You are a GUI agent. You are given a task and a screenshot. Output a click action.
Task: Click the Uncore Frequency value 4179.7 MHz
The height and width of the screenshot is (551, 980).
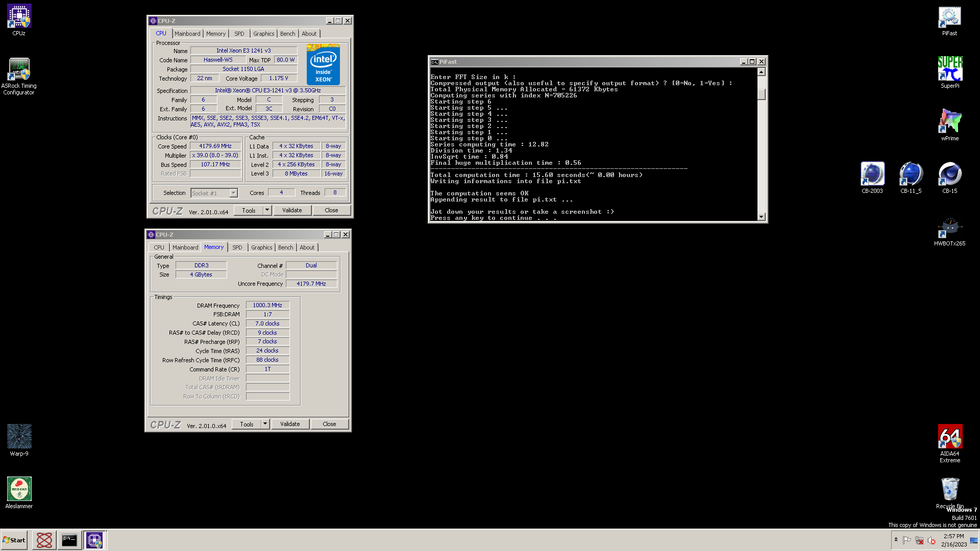[311, 284]
